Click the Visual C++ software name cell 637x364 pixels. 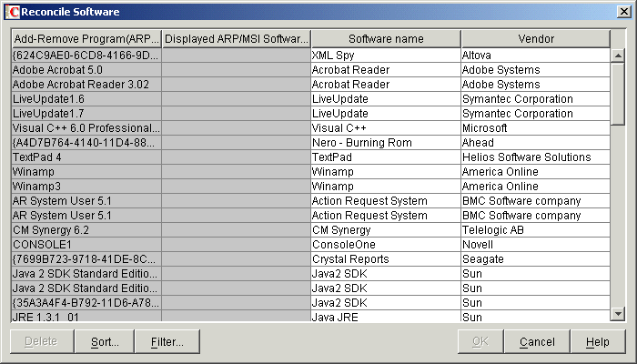pos(386,128)
